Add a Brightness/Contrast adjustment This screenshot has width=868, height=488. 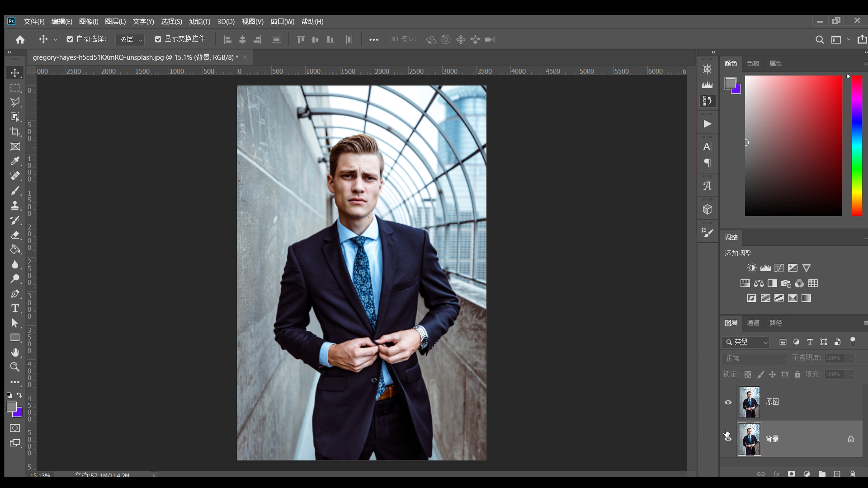(x=751, y=268)
